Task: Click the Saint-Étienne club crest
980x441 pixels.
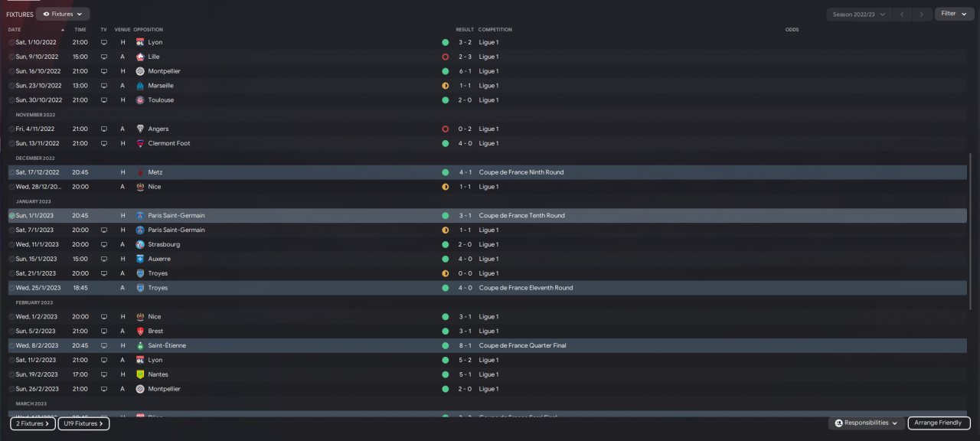Action: point(140,345)
